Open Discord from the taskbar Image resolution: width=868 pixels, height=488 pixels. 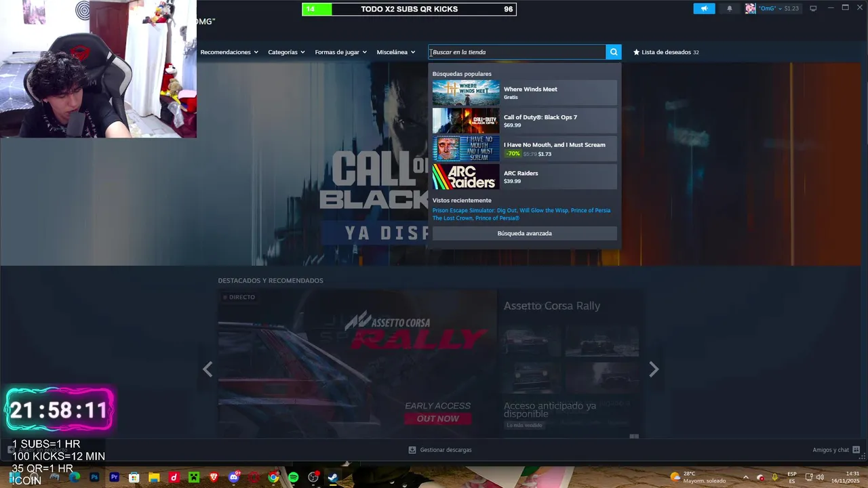click(234, 477)
